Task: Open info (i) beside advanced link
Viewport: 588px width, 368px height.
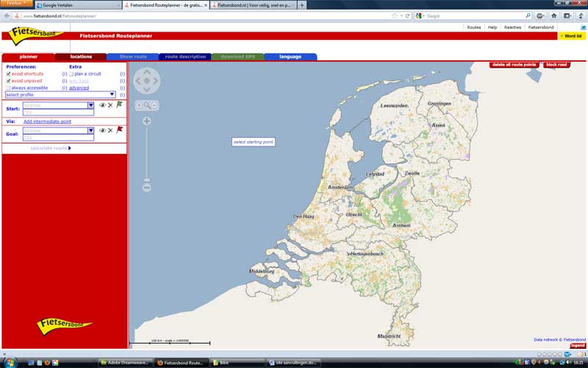Action: [x=122, y=88]
